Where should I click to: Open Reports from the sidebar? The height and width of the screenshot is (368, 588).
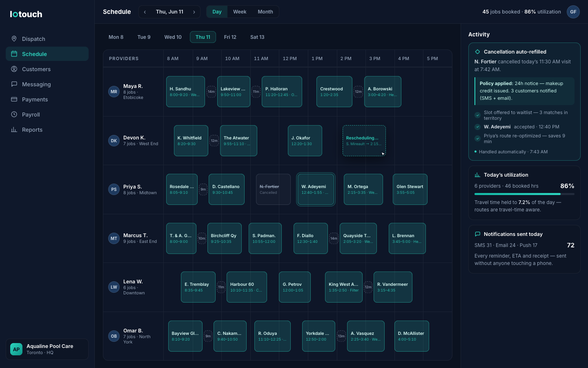[x=47, y=130]
